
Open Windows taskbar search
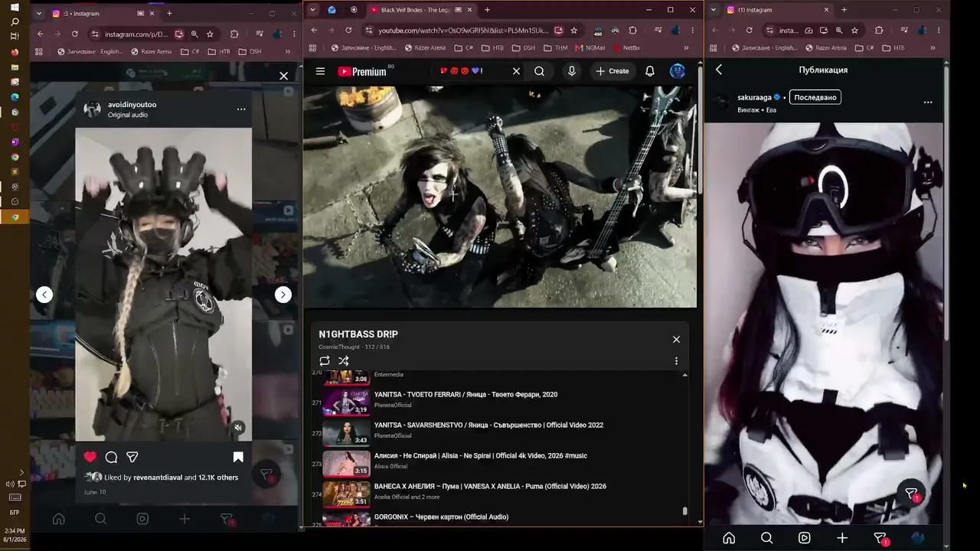pos(15,21)
